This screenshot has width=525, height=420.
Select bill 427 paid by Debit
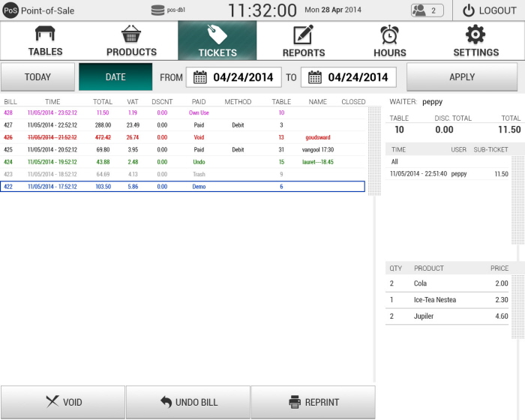point(182,125)
